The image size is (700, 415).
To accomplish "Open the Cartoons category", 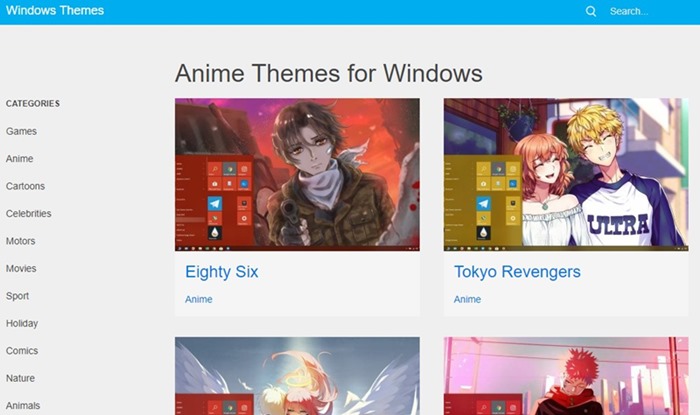I will [25, 186].
